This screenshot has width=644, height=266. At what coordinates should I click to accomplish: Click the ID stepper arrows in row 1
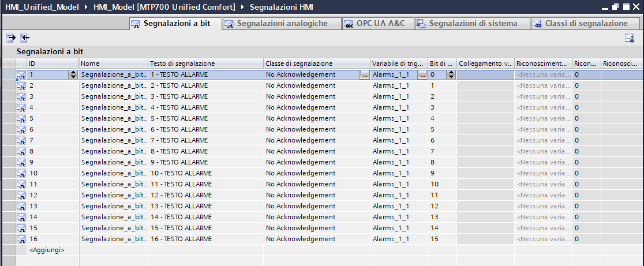[x=73, y=74]
